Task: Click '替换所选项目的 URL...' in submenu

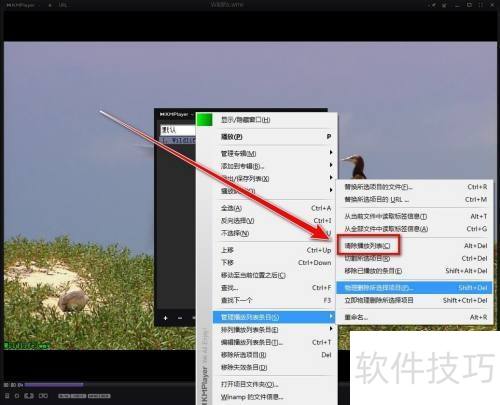Action: pos(415,200)
